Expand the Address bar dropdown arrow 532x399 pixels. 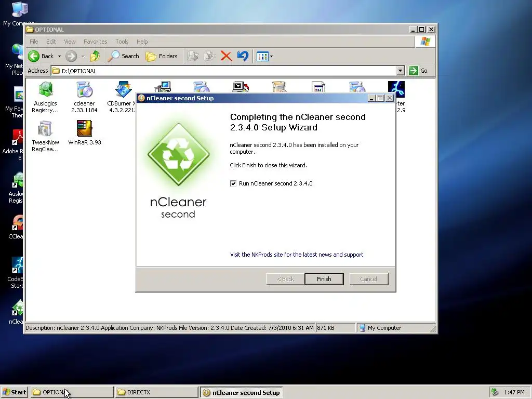(x=401, y=71)
